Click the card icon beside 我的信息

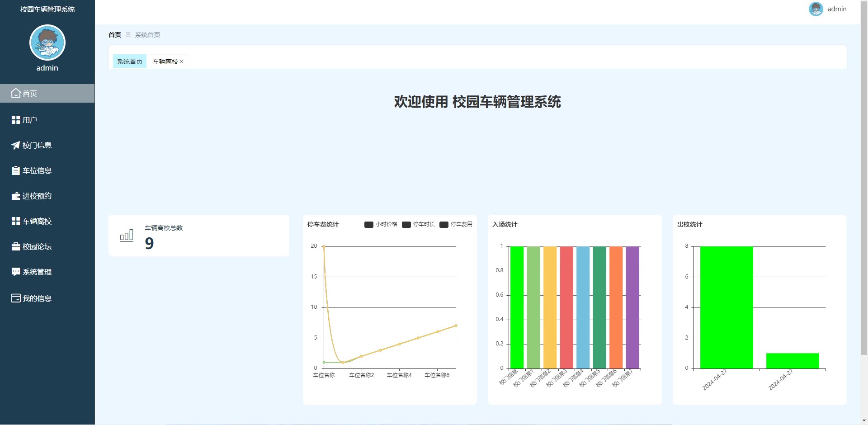[16, 298]
